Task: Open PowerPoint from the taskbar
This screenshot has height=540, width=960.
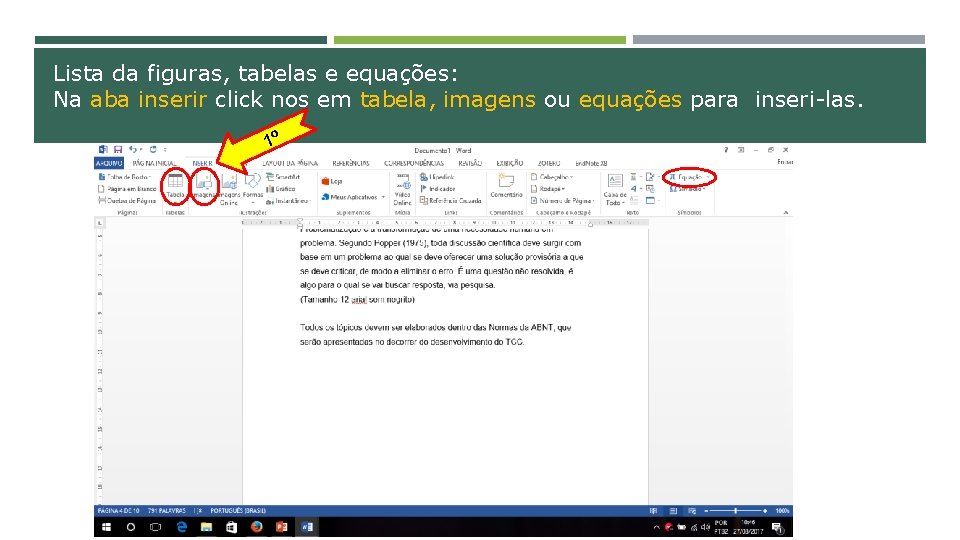Action: coord(282,527)
